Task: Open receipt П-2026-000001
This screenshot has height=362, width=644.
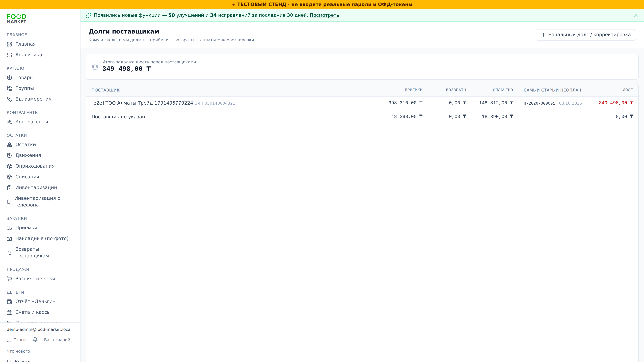Action: tap(539, 103)
